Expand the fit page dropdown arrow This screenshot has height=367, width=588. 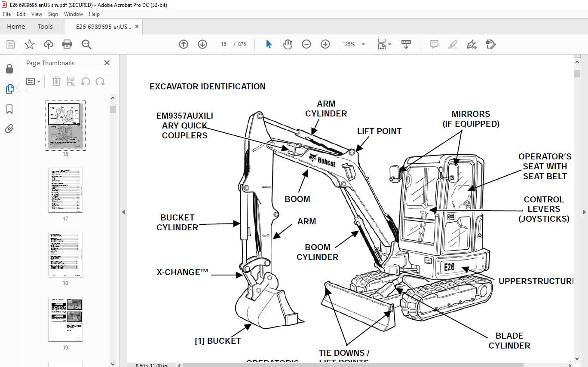click(390, 44)
